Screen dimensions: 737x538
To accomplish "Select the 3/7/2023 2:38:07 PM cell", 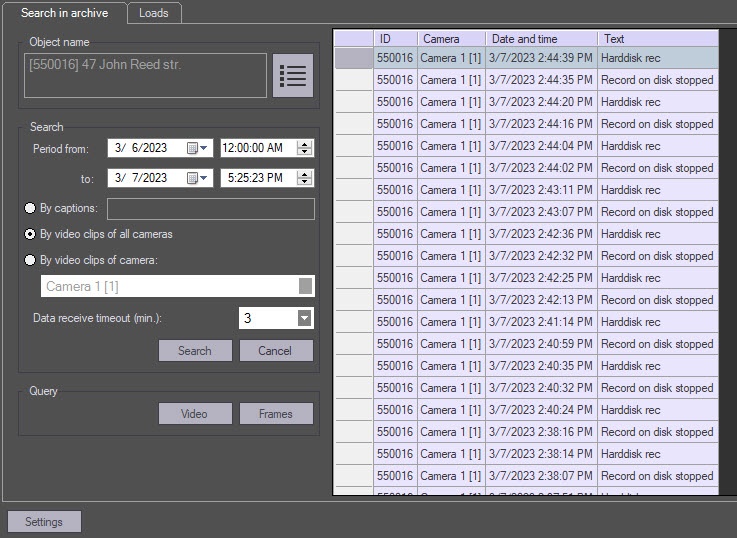I will [x=541, y=476].
